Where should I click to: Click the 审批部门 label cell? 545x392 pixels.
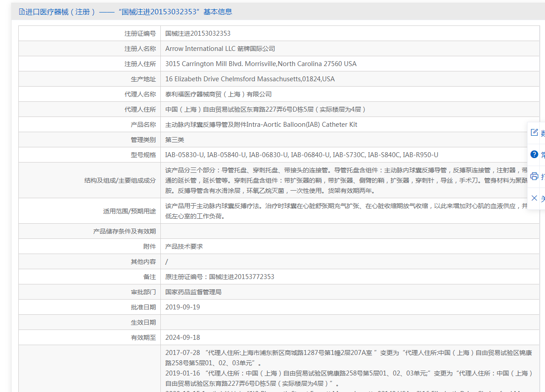[89, 292]
